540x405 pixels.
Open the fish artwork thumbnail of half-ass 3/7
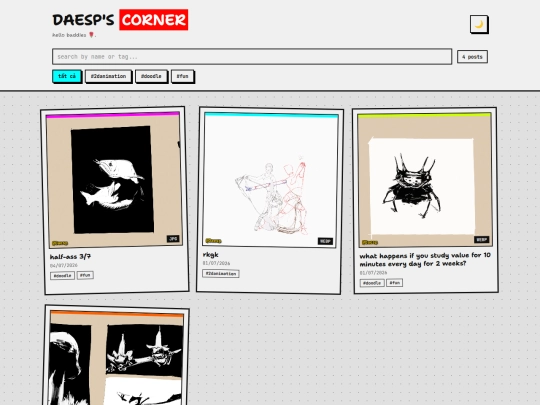(x=114, y=179)
